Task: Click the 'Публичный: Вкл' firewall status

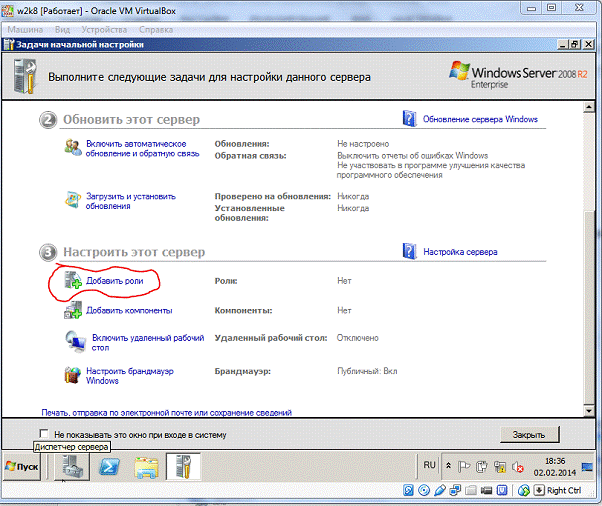Action: (367, 371)
